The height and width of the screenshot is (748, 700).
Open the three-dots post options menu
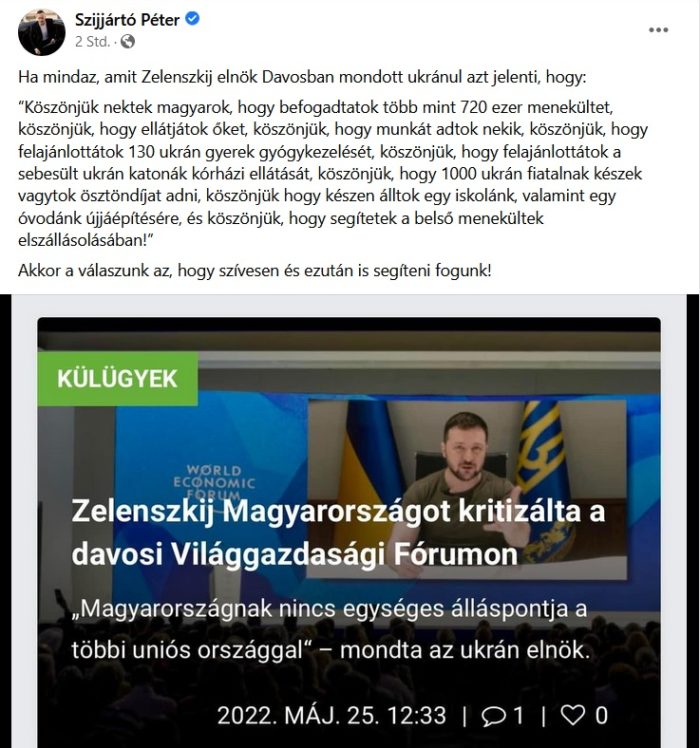[658, 30]
